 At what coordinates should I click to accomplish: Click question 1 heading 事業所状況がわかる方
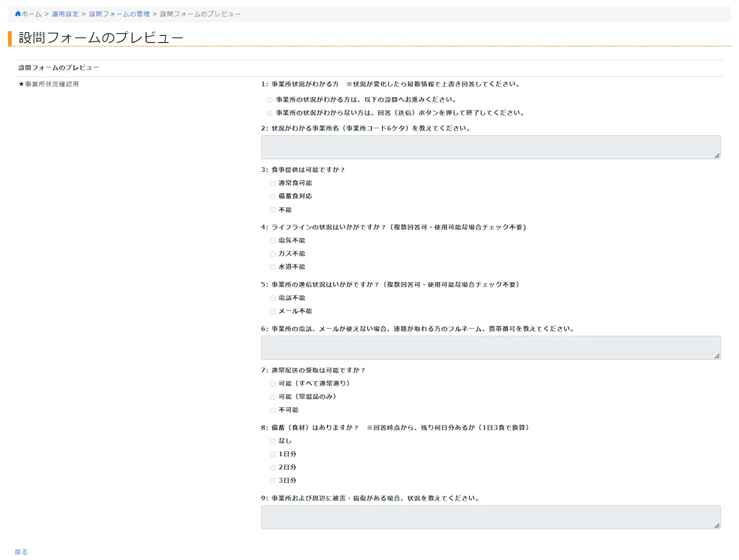tap(305, 84)
